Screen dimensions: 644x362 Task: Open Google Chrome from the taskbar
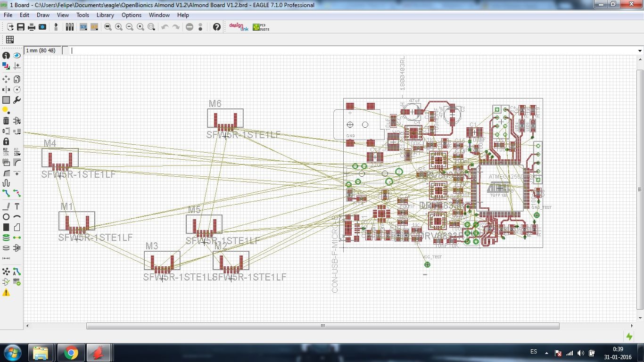pos(71,353)
